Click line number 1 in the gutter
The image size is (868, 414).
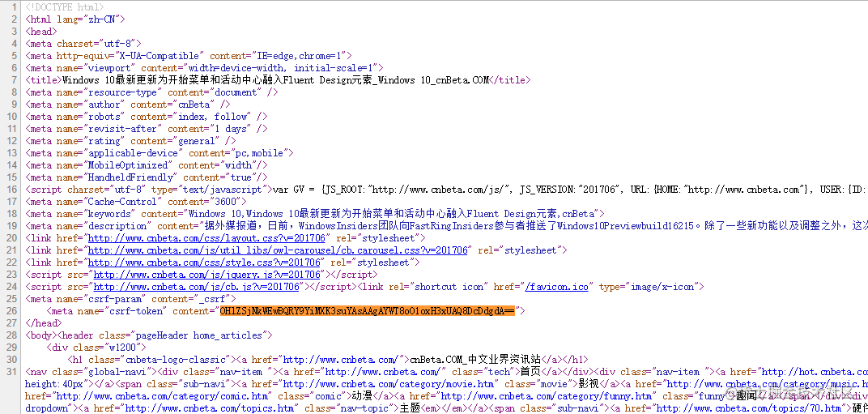point(14,7)
